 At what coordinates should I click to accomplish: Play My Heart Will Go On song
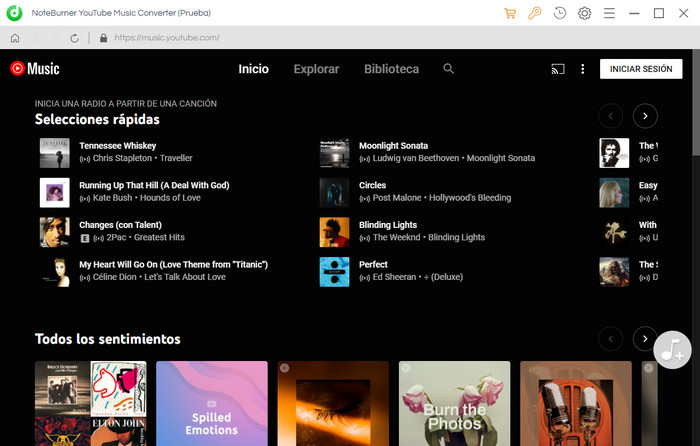[x=174, y=264]
